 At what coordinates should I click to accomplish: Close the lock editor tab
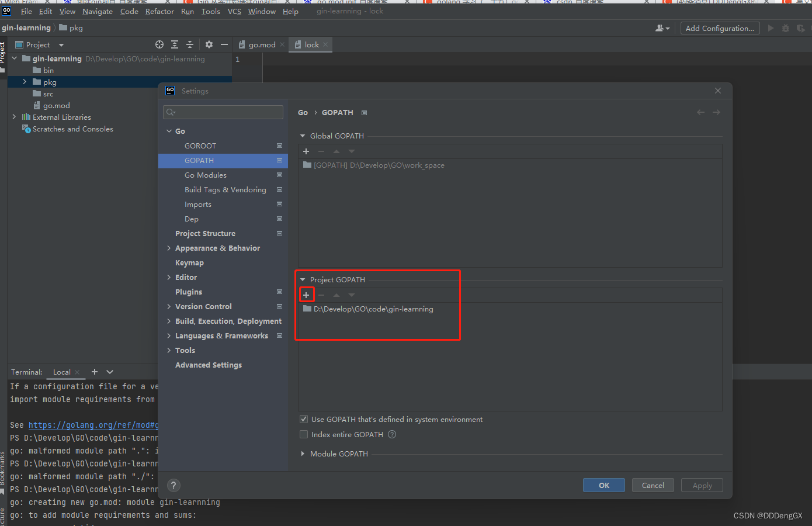325,44
